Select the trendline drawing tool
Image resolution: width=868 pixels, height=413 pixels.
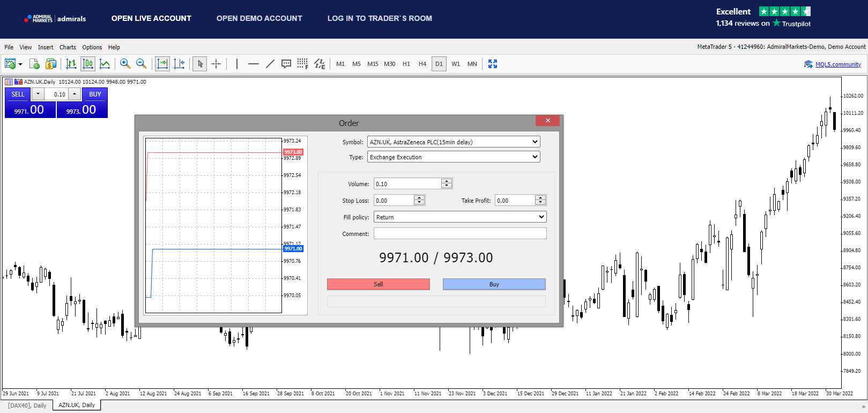click(x=270, y=64)
